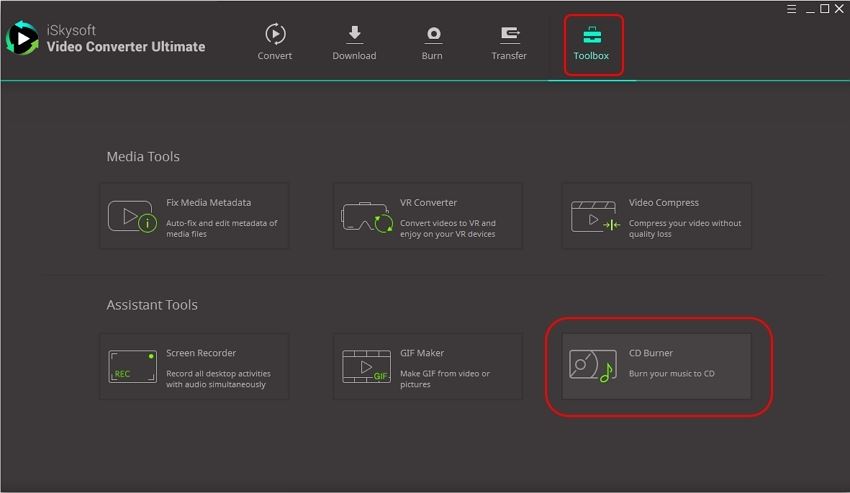Viewport: 850px width, 493px height.
Task: Launch tool via 'VR Converter' title text
Action: coord(428,203)
